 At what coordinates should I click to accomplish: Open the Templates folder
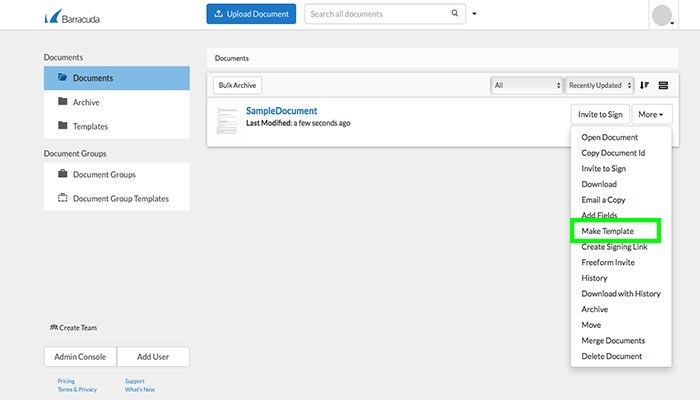90,126
